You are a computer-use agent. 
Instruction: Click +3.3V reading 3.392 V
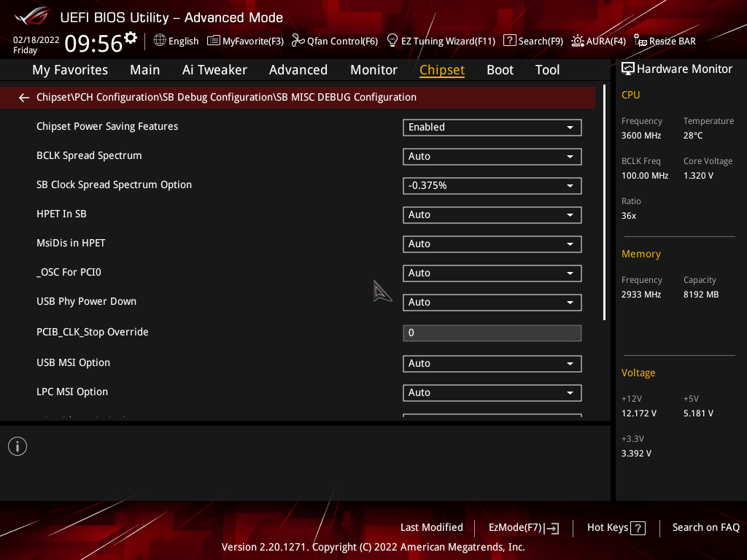point(636,454)
